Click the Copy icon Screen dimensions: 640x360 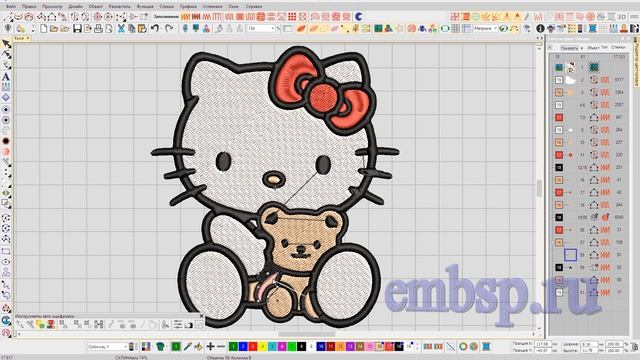tap(131, 29)
